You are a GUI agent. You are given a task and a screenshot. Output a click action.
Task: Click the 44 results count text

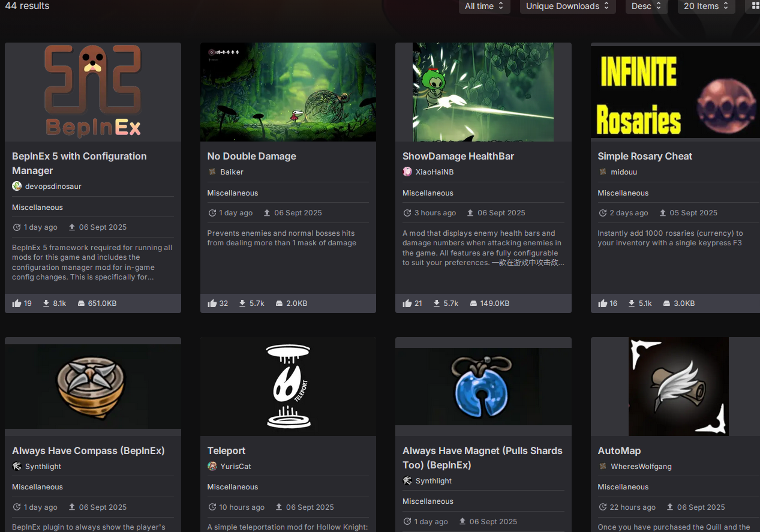pos(27,6)
